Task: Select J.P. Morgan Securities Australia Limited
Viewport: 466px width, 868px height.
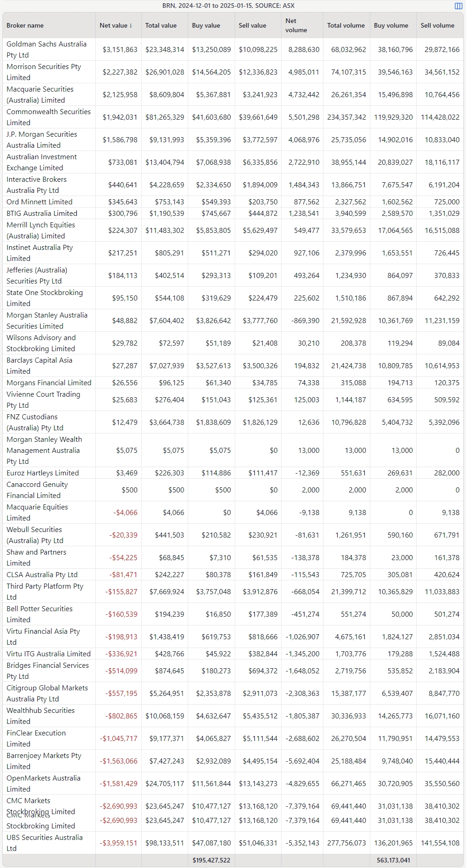Action: 42,139
